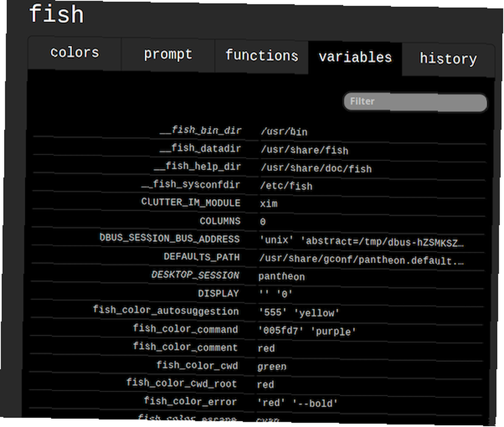Click the /usr/bin value
This screenshot has width=504, height=427.
click(x=284, y=132)
